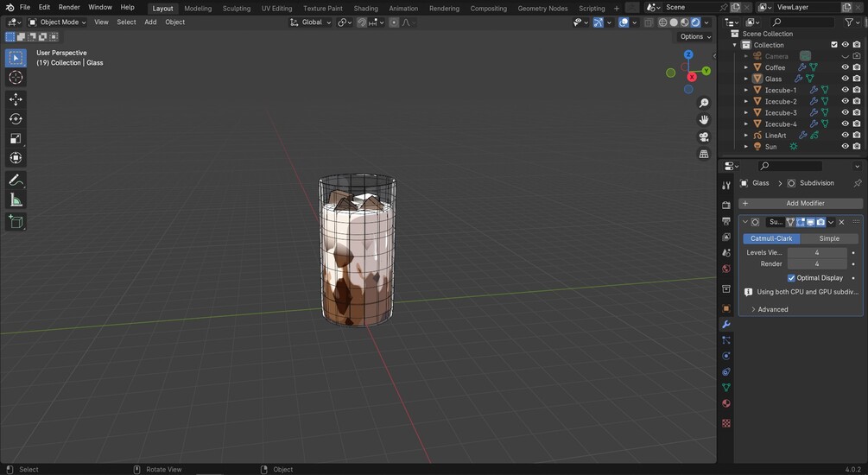Switch to Wireframe viewport shading
The height and width of the screenshot is (475, 868).
click(x=662, y=22)
